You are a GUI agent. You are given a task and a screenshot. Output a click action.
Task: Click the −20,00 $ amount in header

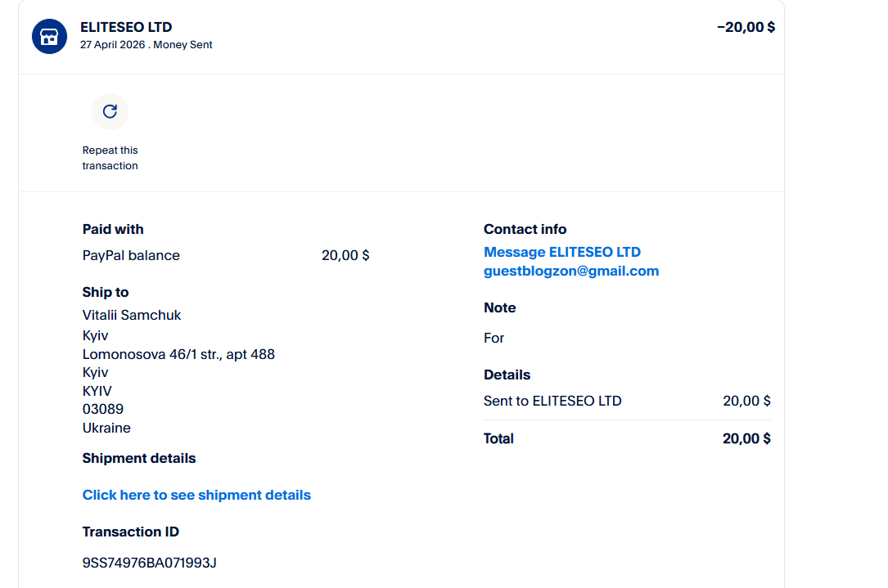pyautogui.click(x=746, y=27)
